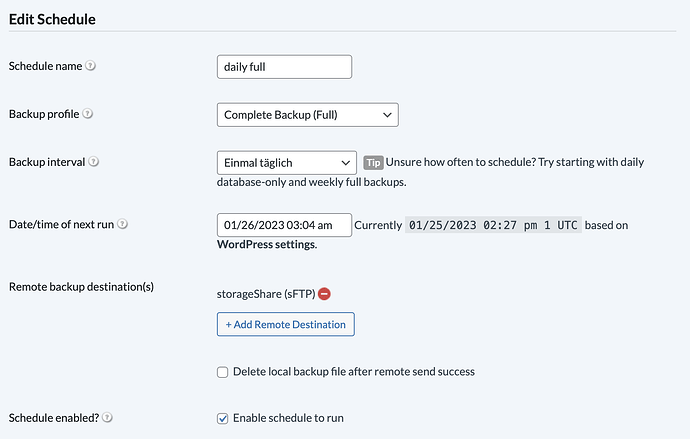Click the storageShare (sFTP) destination name
This screenshot has height=439, width=690.
[x=265, y=294]
